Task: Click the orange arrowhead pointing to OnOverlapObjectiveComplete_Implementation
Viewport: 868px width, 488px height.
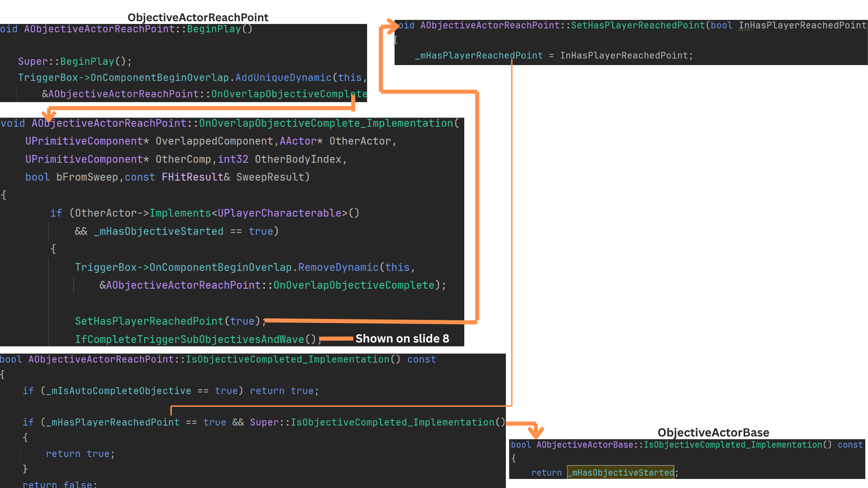Action: click(x=49, y=114)
